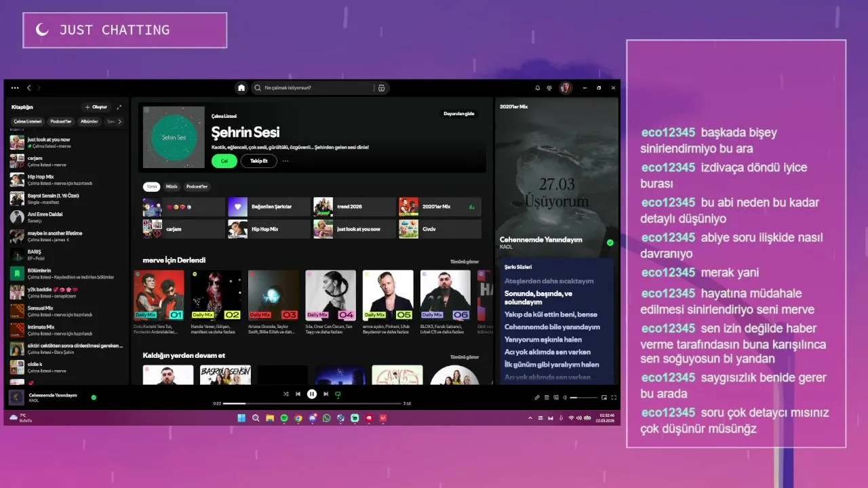Open WhatsApp from the taskbar

tap(327, 418)
